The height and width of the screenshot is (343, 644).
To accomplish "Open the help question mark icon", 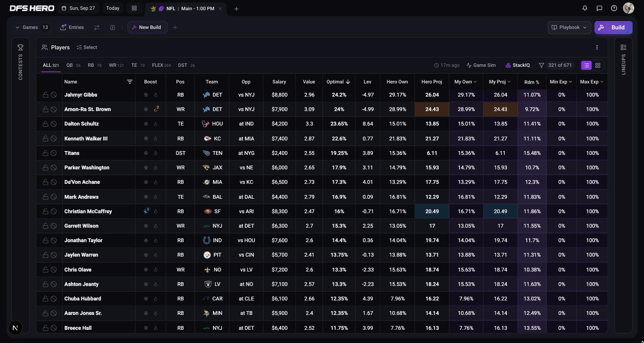I will [614, 8].
